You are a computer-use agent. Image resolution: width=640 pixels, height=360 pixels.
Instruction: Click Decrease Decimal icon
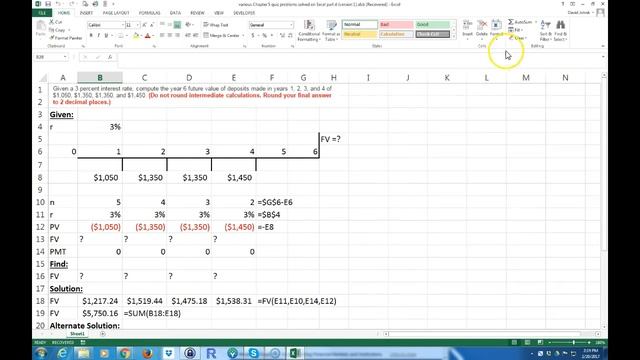tap(290, 36)
